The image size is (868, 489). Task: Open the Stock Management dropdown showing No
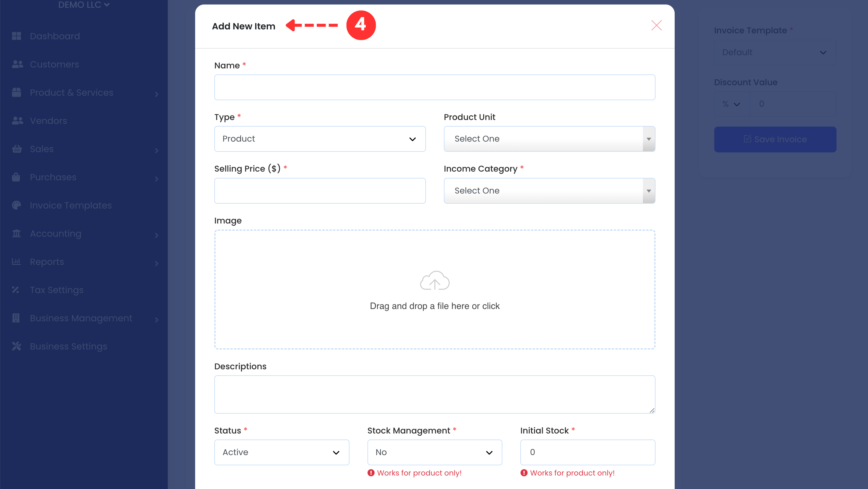click(434, 452)
